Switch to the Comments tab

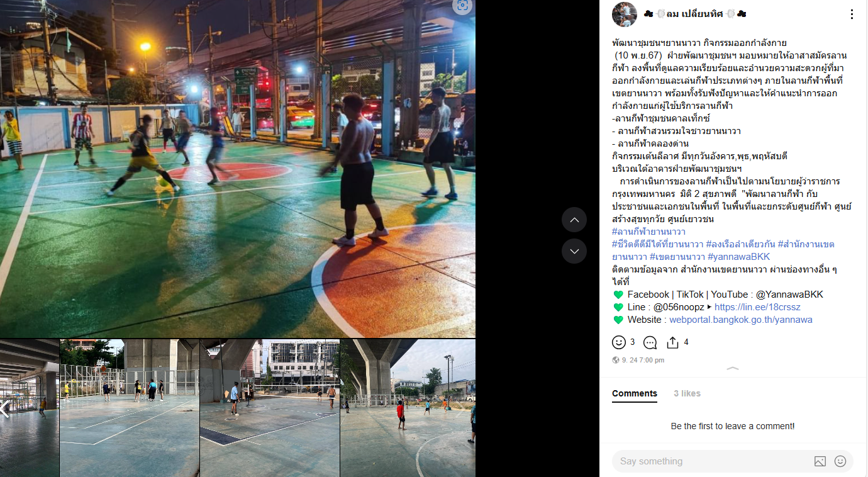[x=635, y=393]
